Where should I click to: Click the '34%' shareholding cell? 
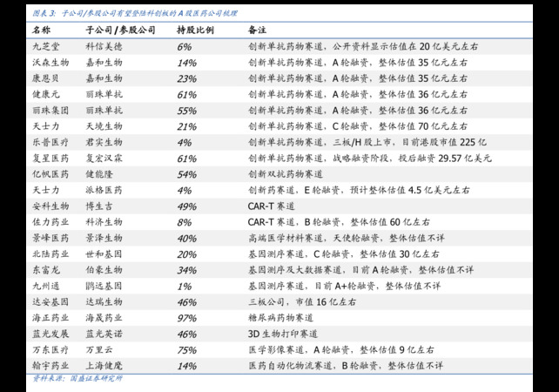(x=187, y=270)
